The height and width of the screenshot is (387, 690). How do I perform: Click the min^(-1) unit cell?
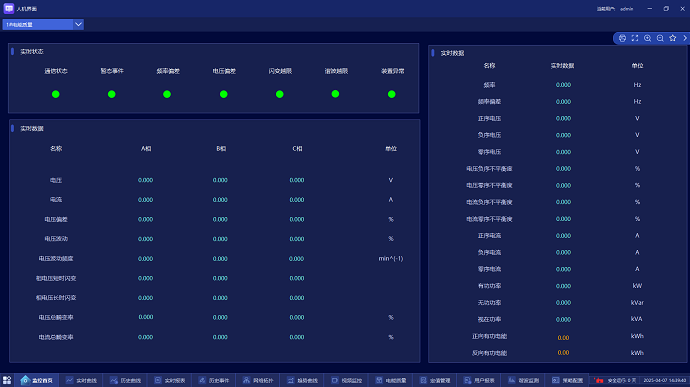point(391,258)
